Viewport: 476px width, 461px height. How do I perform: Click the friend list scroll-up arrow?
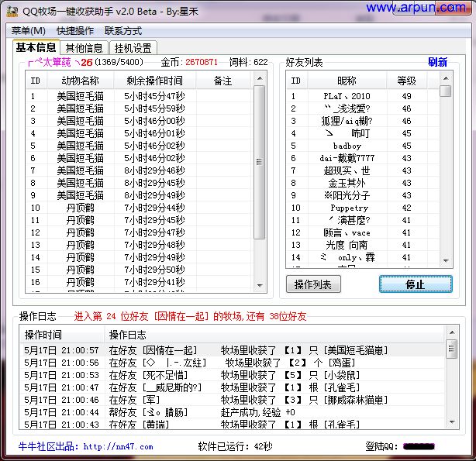[446, 78]
